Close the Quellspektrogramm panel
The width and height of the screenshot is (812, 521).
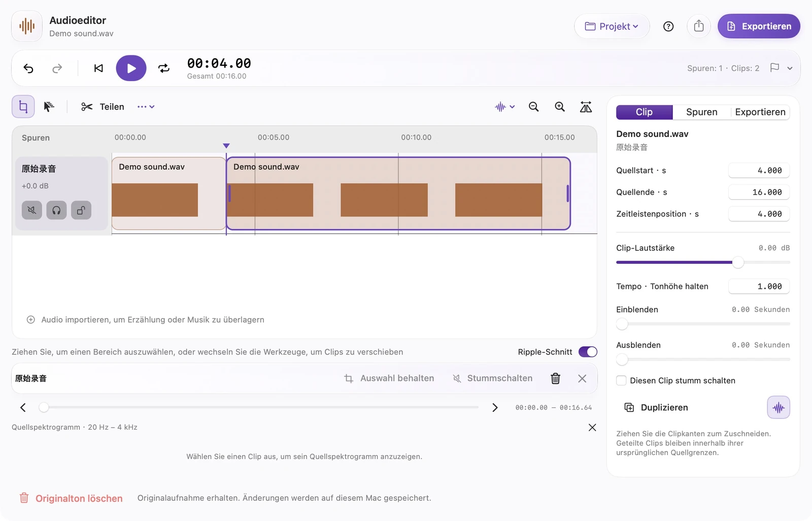click(x=592, y=428)
